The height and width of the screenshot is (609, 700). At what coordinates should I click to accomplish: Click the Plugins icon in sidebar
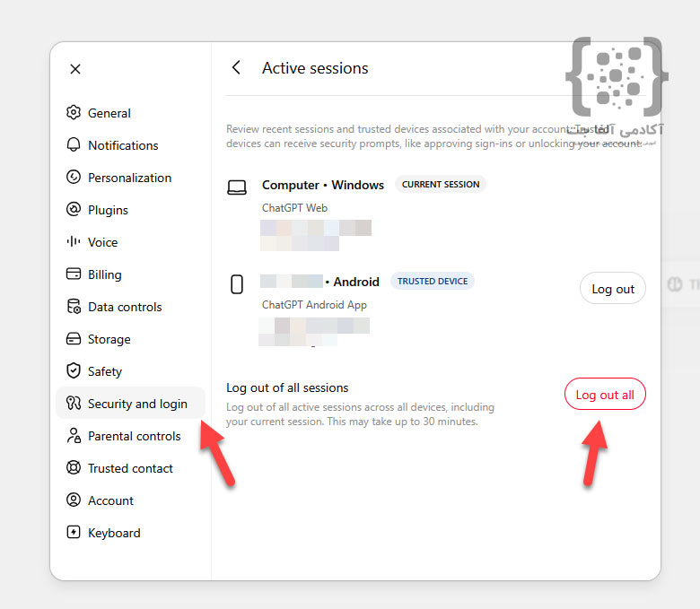pyautogui.click(x=74, y=209)
